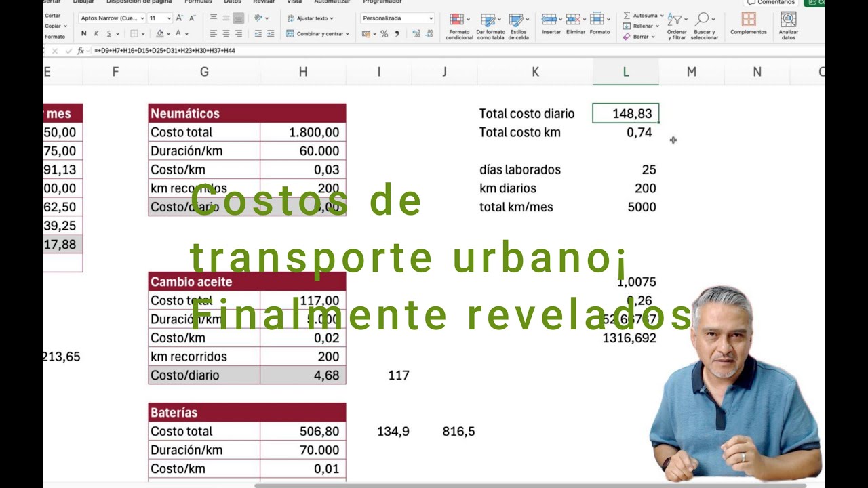The image size is (868, 488).
Task: Select column L header
Action: [625, 72]
